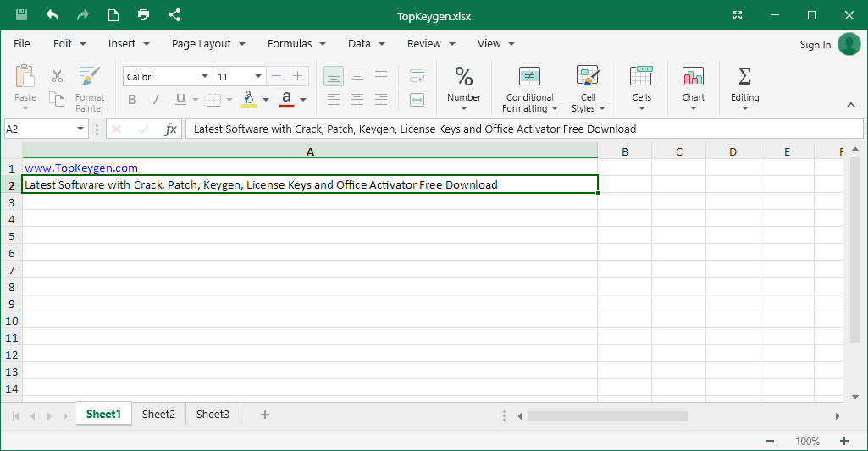Image resolution: width=868 pixels, height=451 pixels.
Task: Click the user account avatar
Action: [849, 44]
